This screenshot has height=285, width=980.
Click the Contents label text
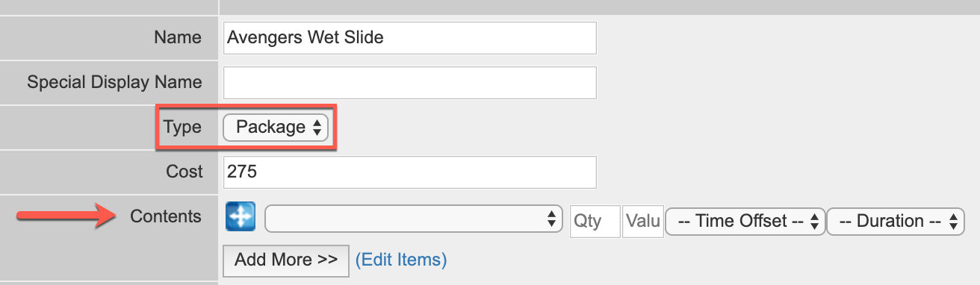point(166,216)
